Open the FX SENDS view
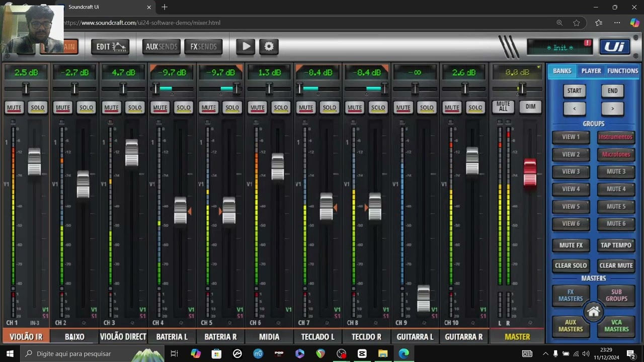 click(203, 47)
